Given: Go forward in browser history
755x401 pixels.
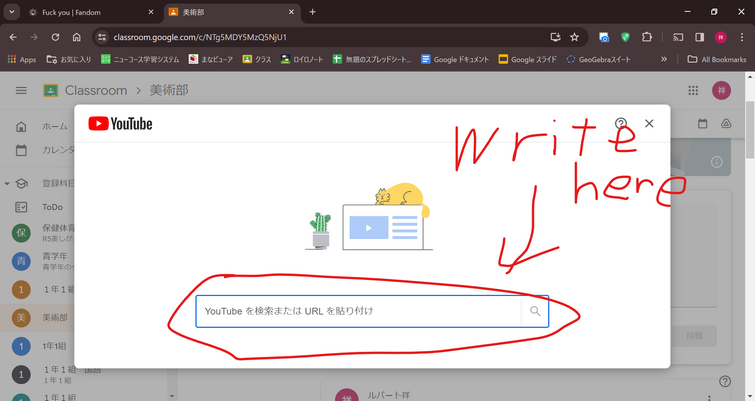Looking at the screenshot, I should click(34, 37).
